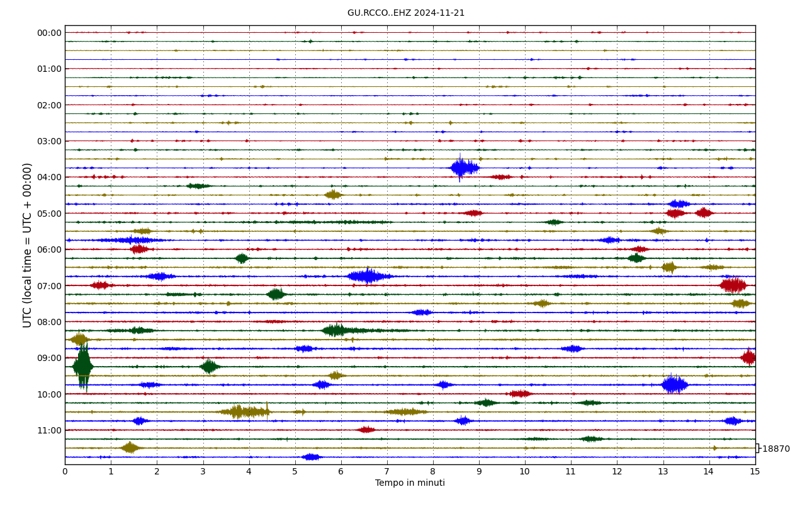Select the 01:00 hour label
This screenshot has height=516, width=812.
[x=50, y=69]
